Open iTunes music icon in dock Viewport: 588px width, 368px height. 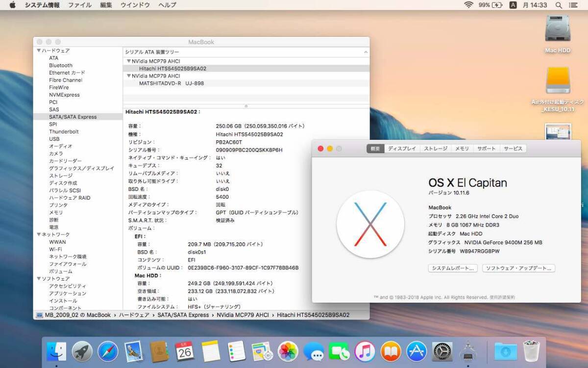click(x=365, y=351)
